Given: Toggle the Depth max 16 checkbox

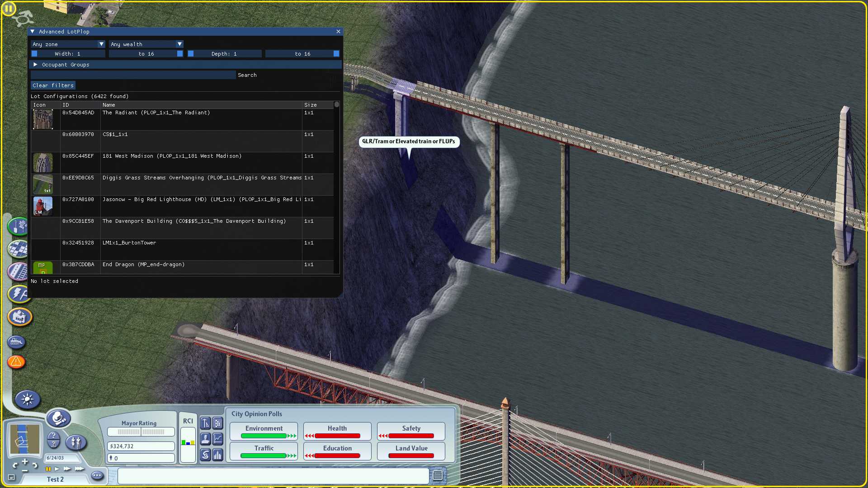Looking at the screenshot, I should [336, 54].
